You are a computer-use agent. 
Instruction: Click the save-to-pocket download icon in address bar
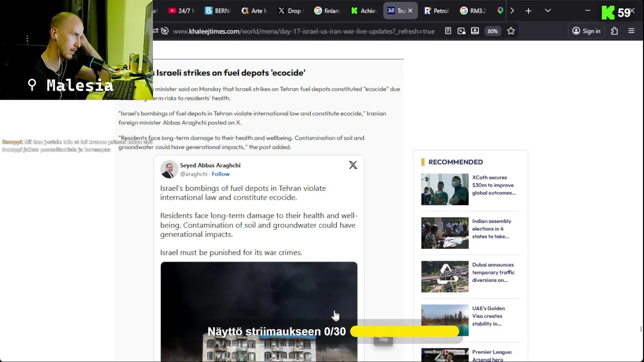[x=475, y=31]
